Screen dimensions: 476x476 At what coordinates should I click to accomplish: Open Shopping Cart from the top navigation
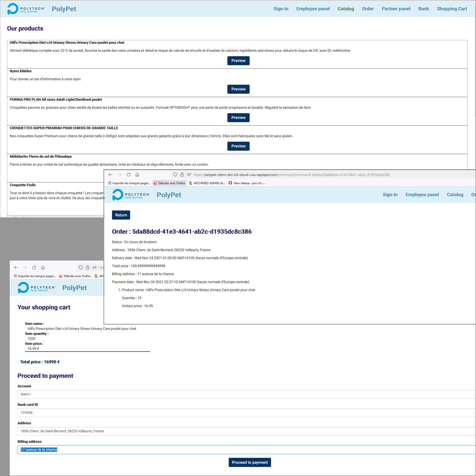pyautogui.click(x=452, y=9)
